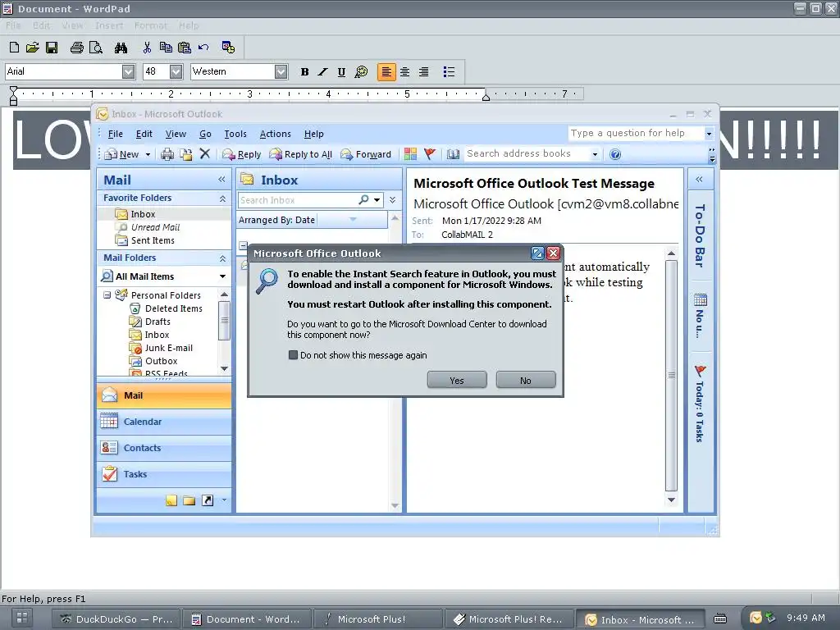Switch to Calendar in navigation pane
The image size is (840, 630).
click(164, 422)
